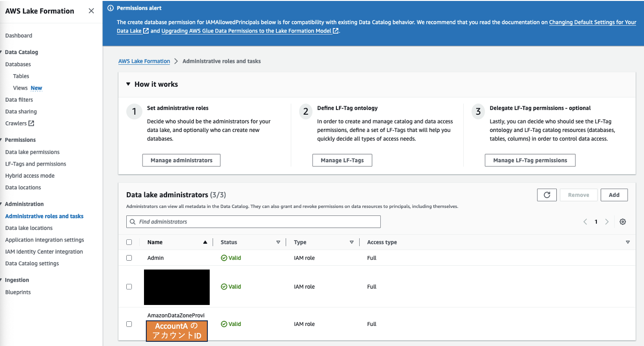Image resolution: width=644 pixels, height=346 pixels.
Task: Open the Status column filter dropdown
Action: [278, 242]
